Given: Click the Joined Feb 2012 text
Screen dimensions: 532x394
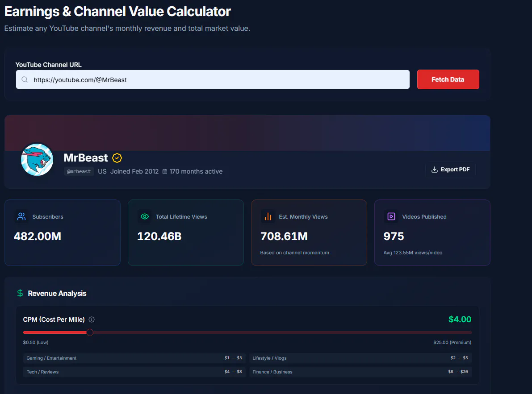Looking at the screenshot, I should click(x=134, y=171).
